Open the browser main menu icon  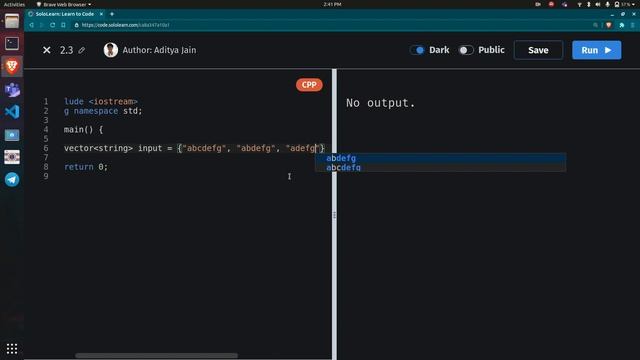coord(633,25)
